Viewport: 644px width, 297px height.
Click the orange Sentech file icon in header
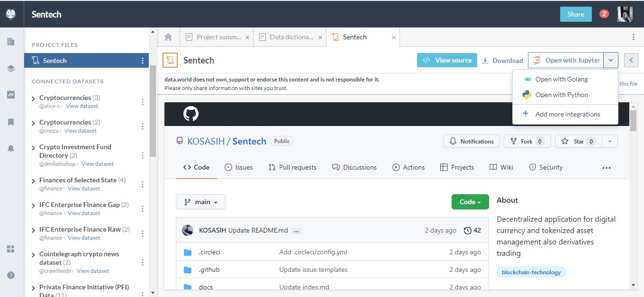pyautogui.click(x=170, y=60)
